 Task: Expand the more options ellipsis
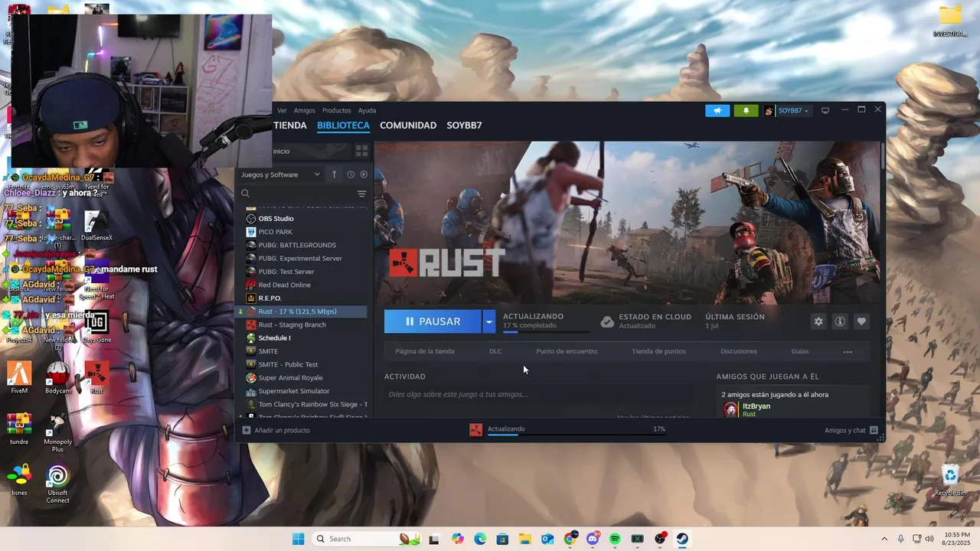point(848,352)
